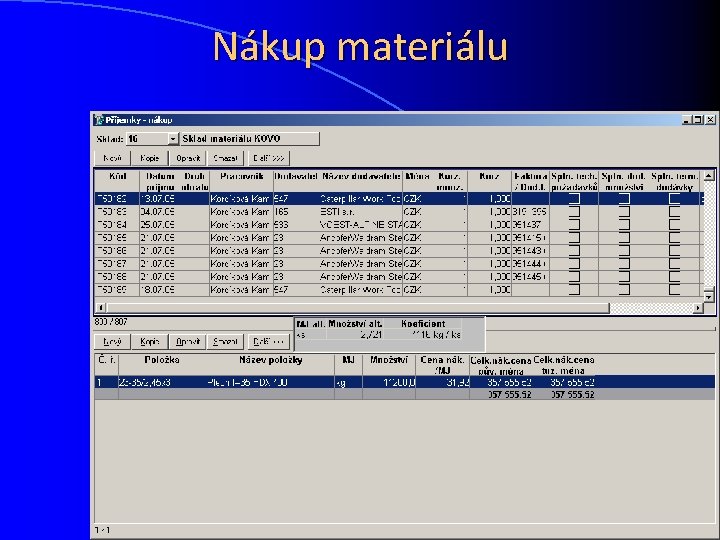Select item row 1 in the items grid
This screenshot has height=540, width=720.
coord(405,382)
